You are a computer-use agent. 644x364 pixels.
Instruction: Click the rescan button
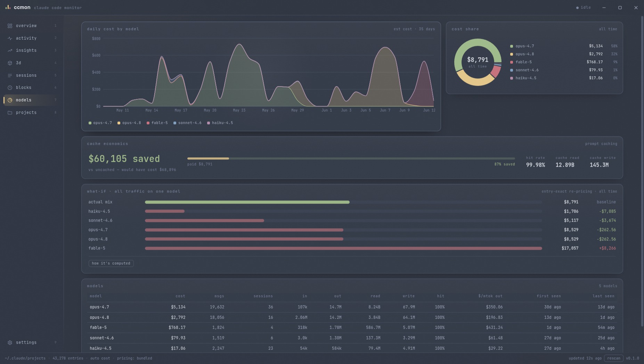click(x=613, y=358)
